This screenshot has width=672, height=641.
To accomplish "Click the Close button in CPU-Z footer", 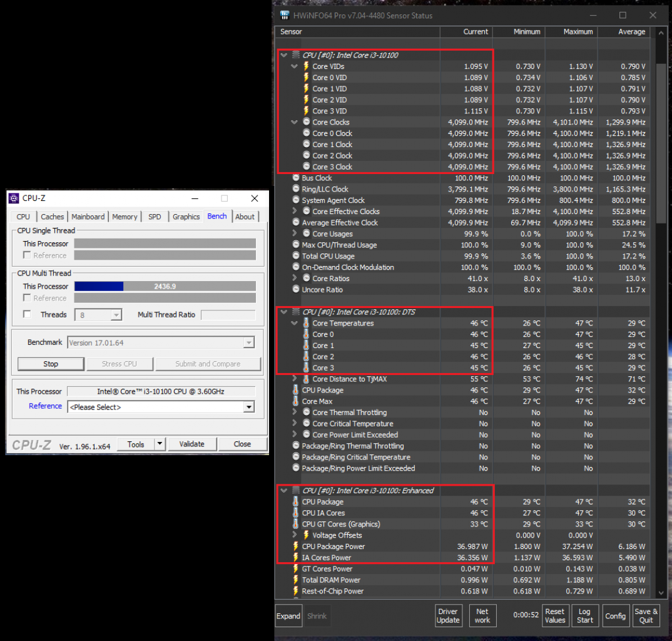I will coord(242,444).
